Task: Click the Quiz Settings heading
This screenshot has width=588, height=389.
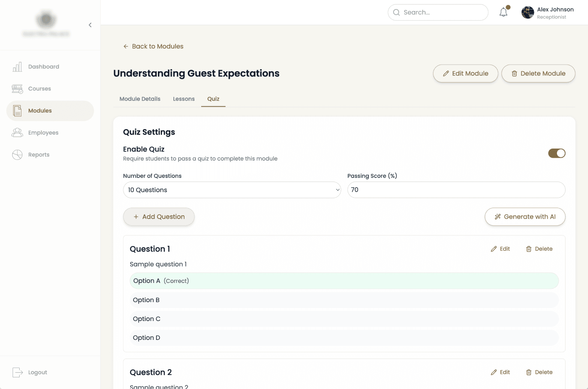Action: (x=149, y=132)
